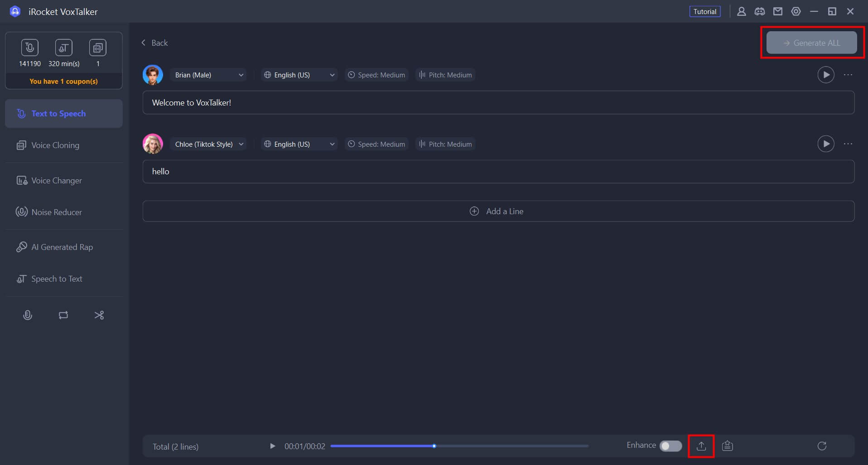Click the time counter 00:01/00:02
Image resolution: width=868 pixels, height=465 pixels.
[305, 446]
